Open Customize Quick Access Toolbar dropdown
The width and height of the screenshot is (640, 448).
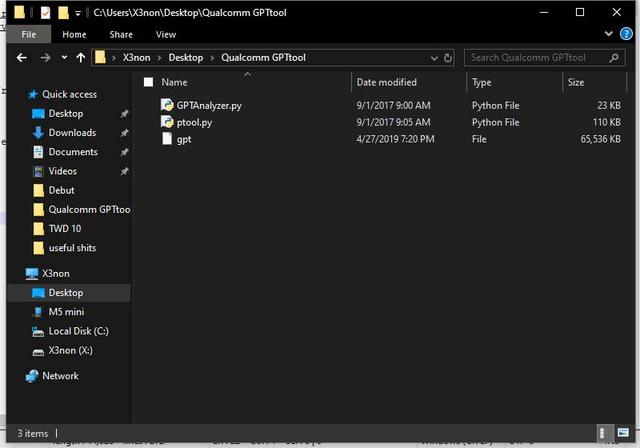(x=78, y=13)
